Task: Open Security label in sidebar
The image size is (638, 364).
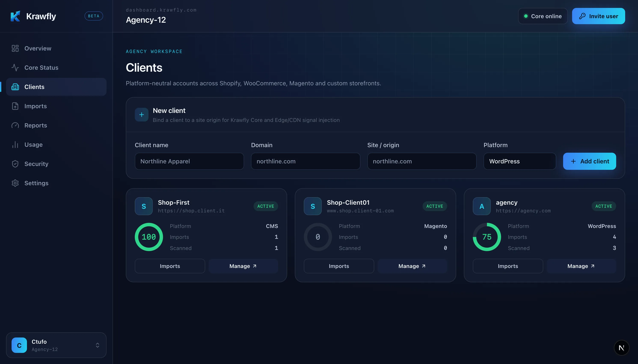Action: coord(36,164)
